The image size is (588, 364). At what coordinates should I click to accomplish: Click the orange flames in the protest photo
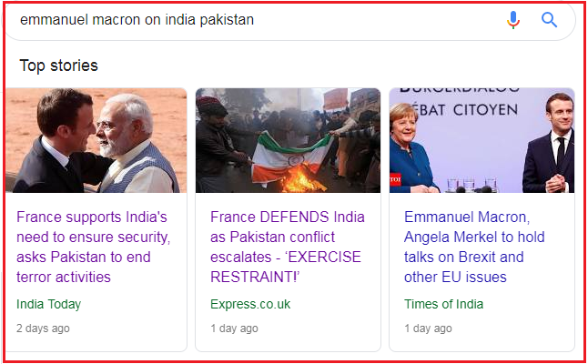[300, 179]
